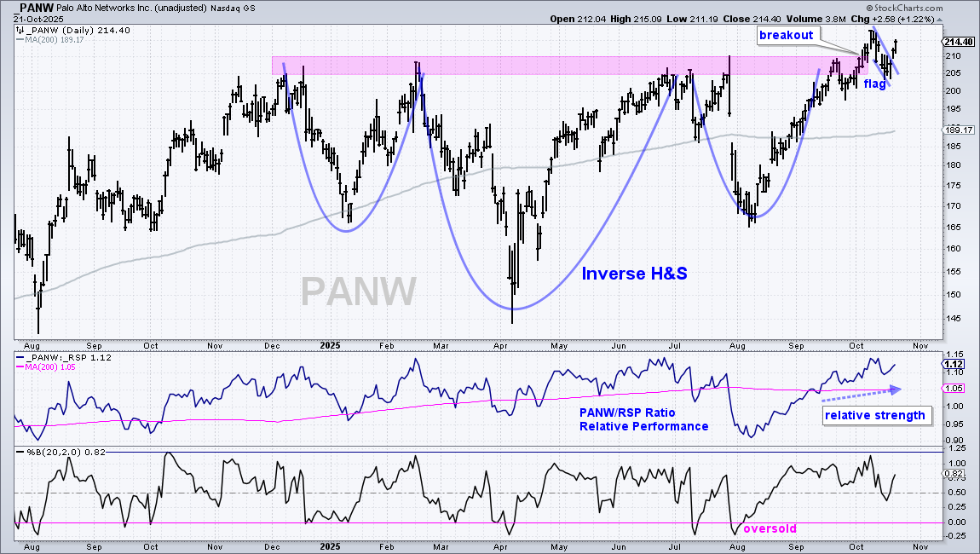The width and height of the screenshot is (980, 554).
Task: Click the flag annotation label
Action: (874, 84)
